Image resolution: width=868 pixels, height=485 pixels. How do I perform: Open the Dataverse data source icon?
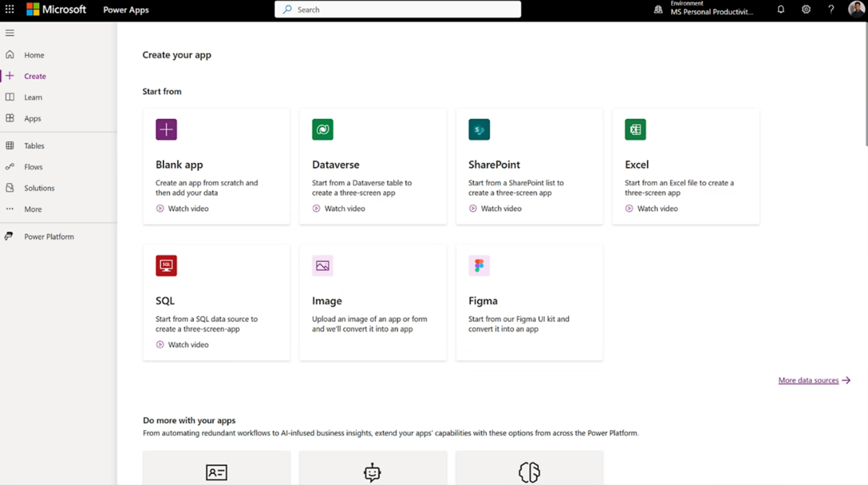(322, 129)
